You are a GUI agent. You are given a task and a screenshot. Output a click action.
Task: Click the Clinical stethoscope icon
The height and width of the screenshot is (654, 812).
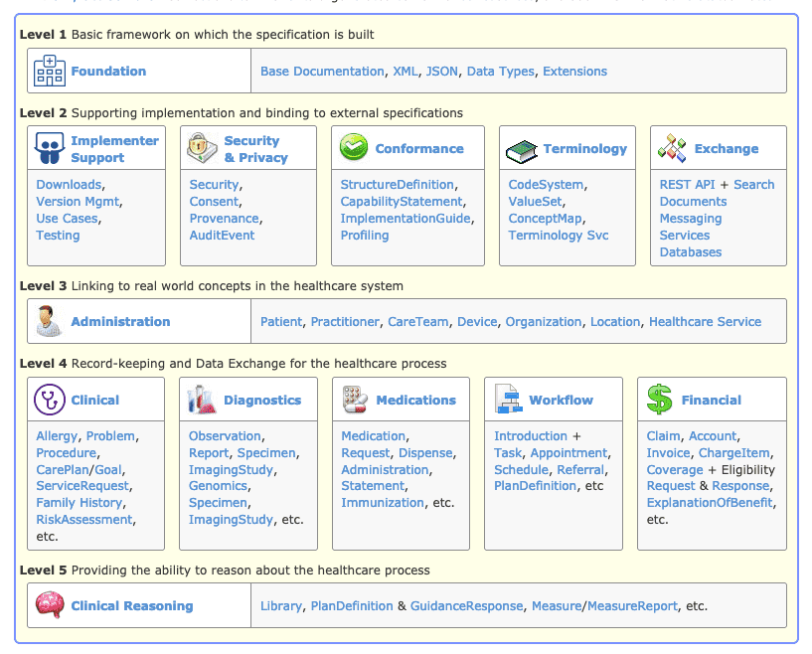[x=50, y=400]
